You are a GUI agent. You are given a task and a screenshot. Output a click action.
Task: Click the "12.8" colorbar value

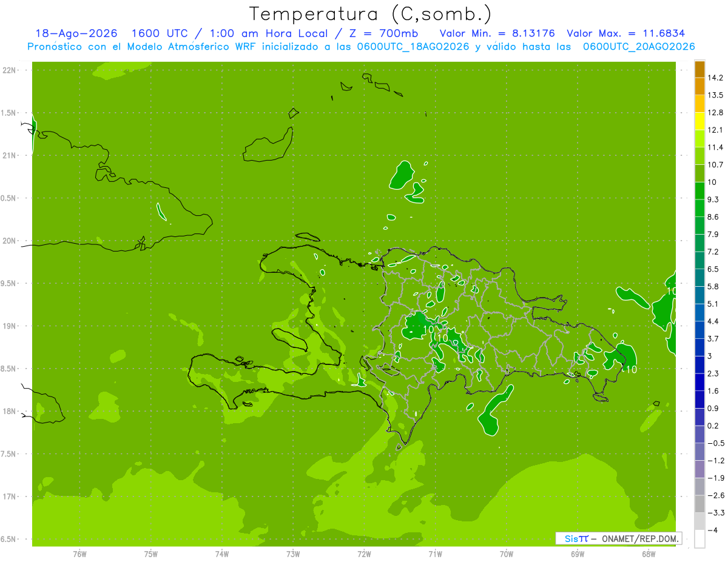(715, 112)
